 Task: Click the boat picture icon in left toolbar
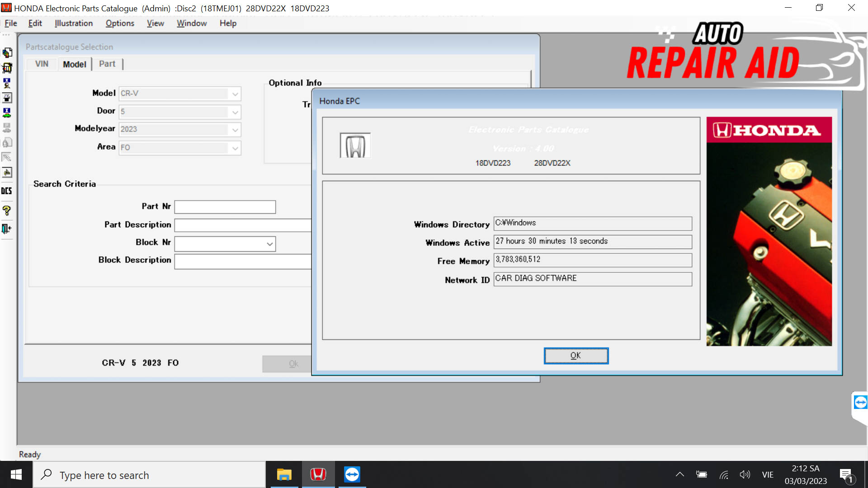point(7,172)
